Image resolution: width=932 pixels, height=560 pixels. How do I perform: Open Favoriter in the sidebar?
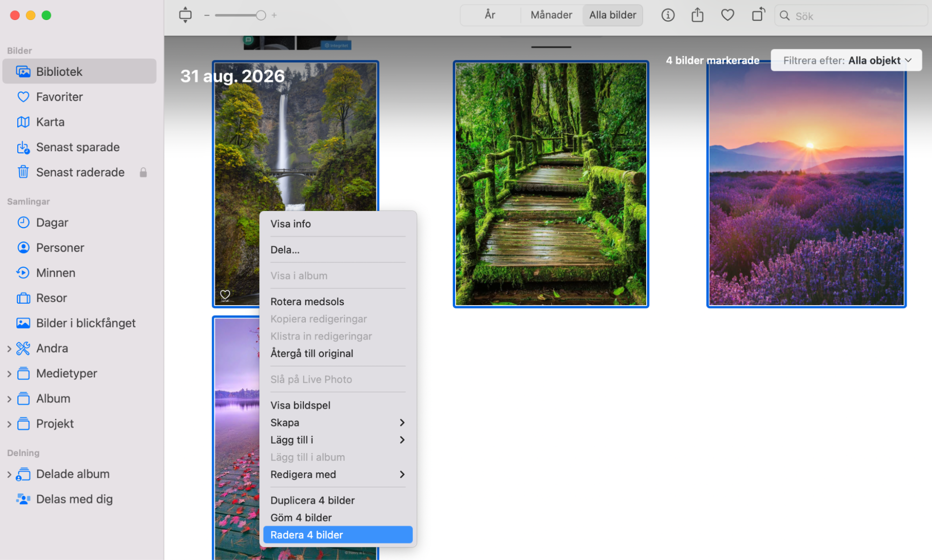pos(79,97)
